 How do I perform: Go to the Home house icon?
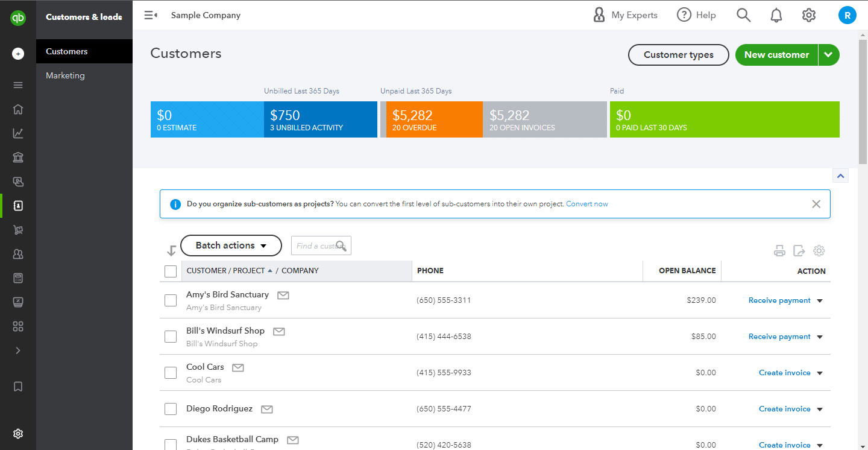(18, 109)
